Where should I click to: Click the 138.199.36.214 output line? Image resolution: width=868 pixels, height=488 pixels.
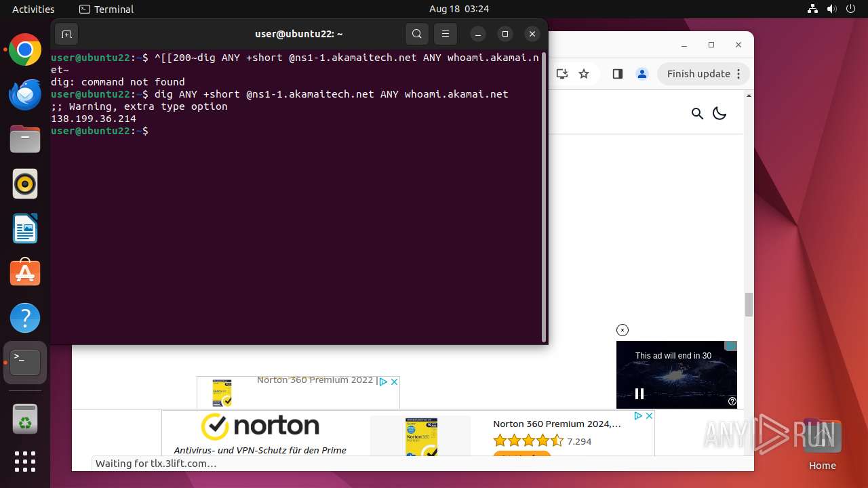click(94, 119)
